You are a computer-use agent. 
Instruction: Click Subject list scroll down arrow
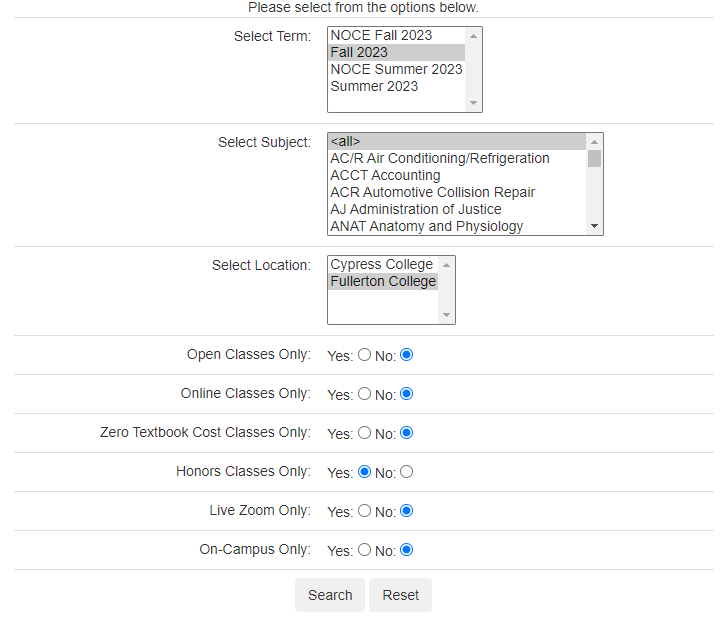594,226
